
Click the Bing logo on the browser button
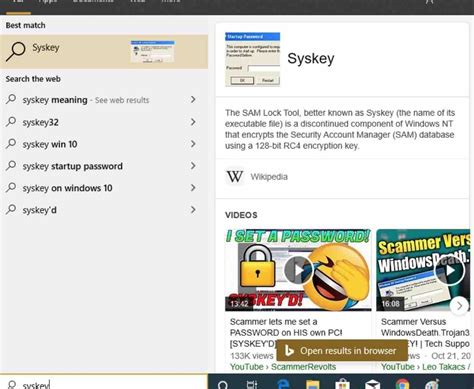tap(289, 351)
